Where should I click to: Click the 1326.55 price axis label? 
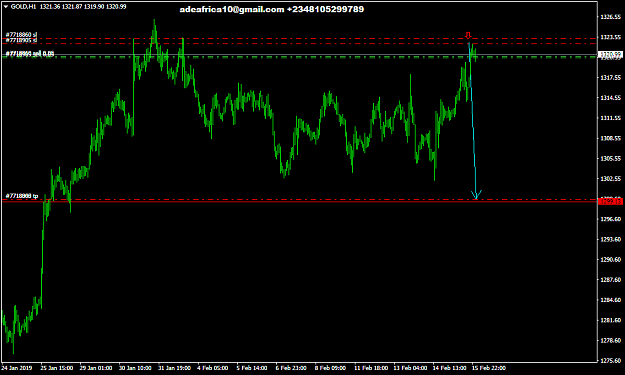pyautogui.click(x=611, y=17)
